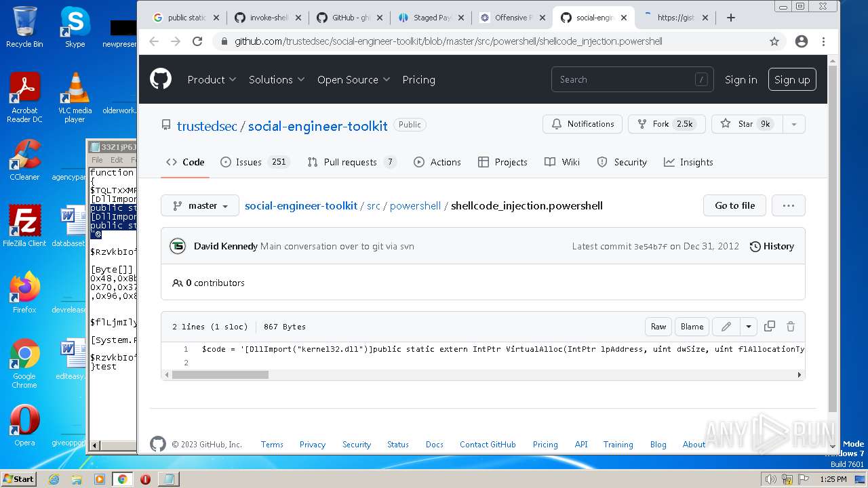Open the trustedsec owner link

pyautogui.click(x=207, y=125)
